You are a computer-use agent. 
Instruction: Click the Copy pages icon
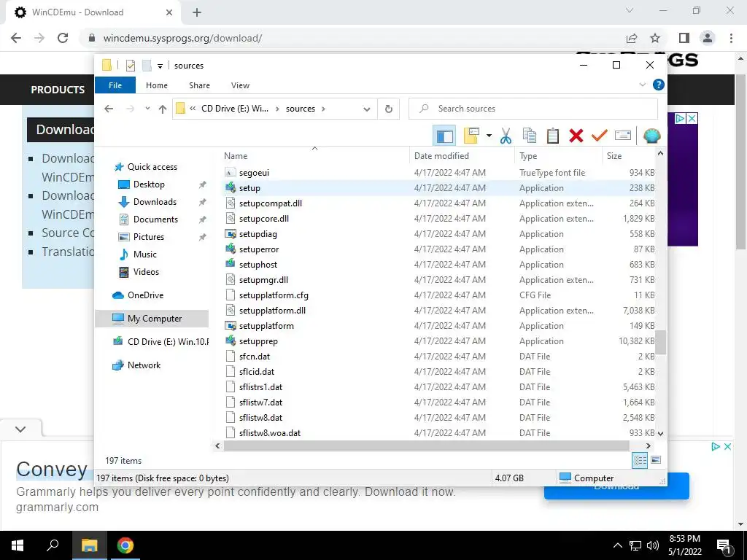tap(530, 136)
